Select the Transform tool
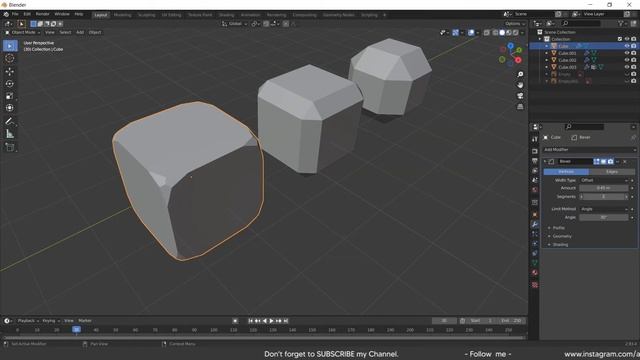 tap(10, 108)
